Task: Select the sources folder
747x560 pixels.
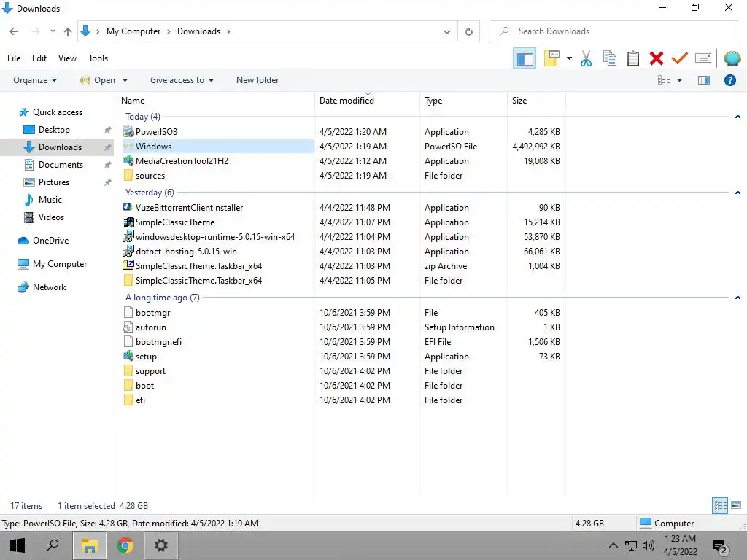Action: [150, 176]
